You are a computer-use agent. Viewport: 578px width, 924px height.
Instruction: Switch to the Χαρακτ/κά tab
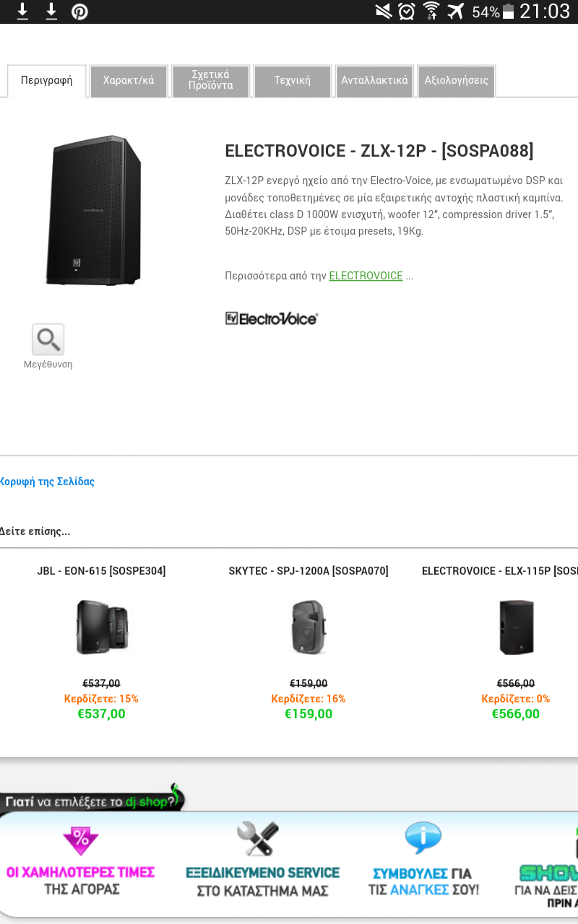pos(129,81)
